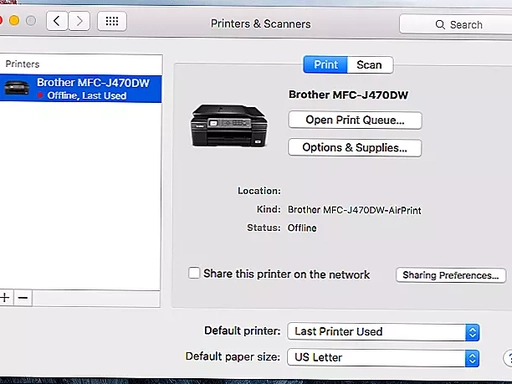
Task: Add a printer with the plus button
Action: click(5, 297)
